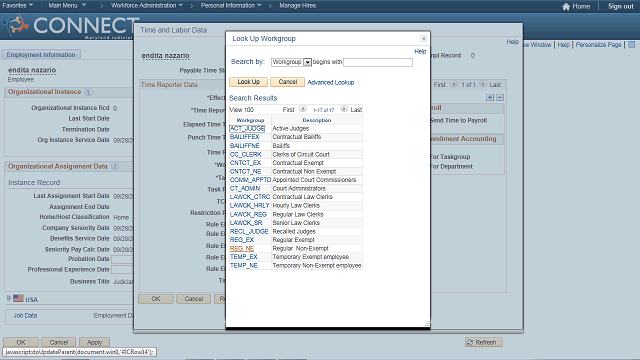Expand the USA section triangle
This screenshot has width=640, height=360.
(x=9, y=298)
